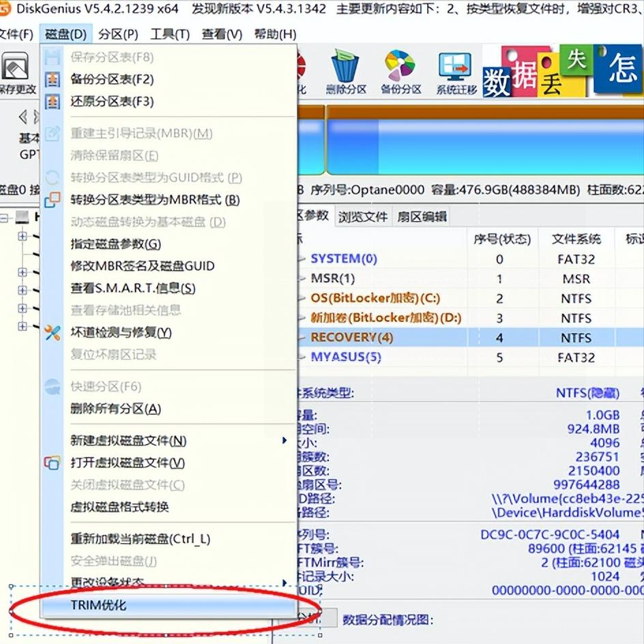Screen dimensions: 644x644
Task: Expand the 新建虚拟磁盘文件(N) submenu arrow
Action: [284, 441]
